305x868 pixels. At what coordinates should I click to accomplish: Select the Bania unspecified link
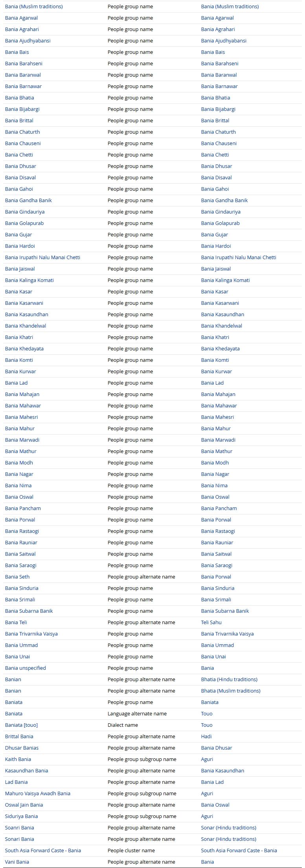(x=26, y=668)
